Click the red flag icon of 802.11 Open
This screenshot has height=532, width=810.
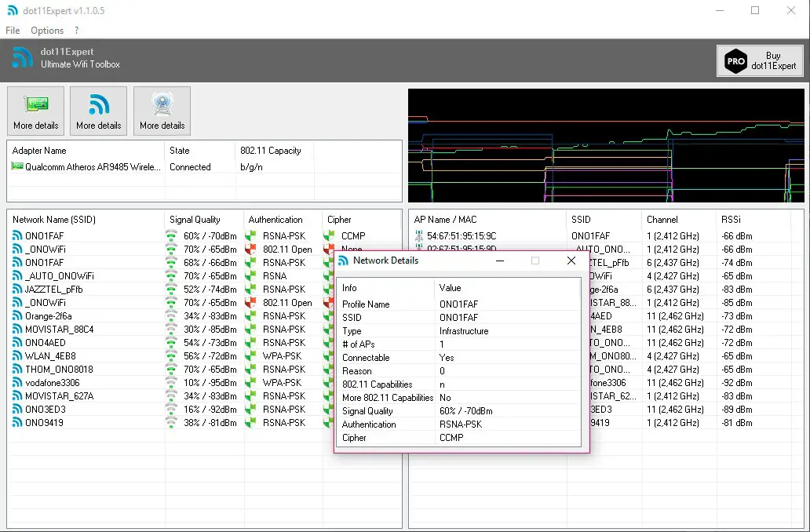pyautogui.click(x=251, y=250)
